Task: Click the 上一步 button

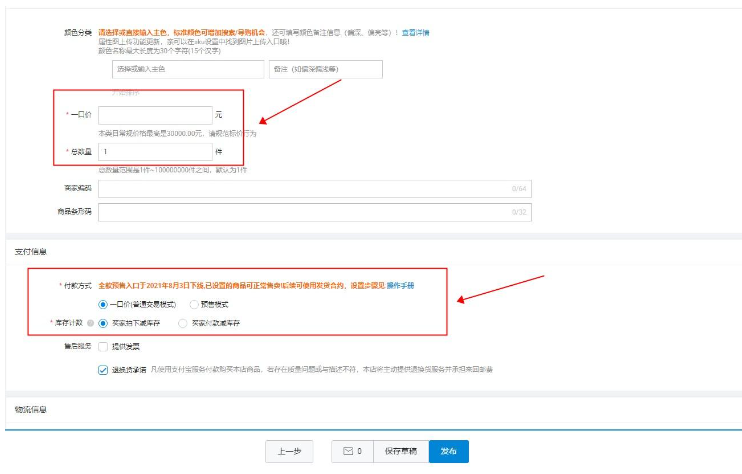Action: [x=291, y=451]
